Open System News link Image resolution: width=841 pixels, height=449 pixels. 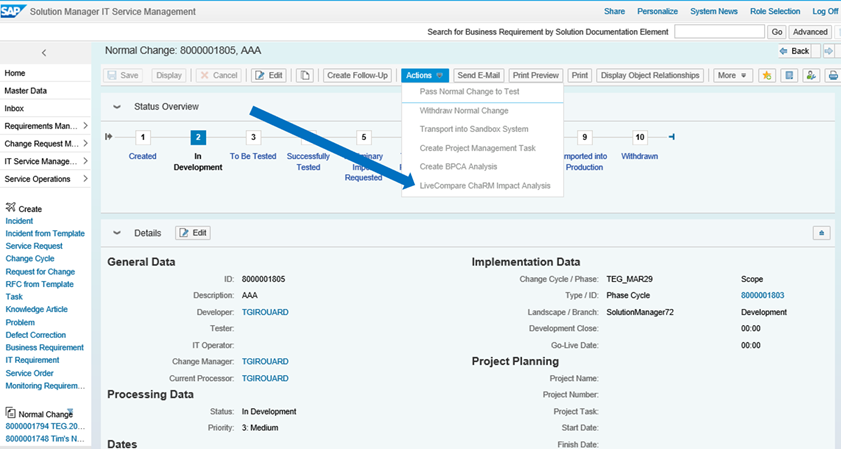714,11
